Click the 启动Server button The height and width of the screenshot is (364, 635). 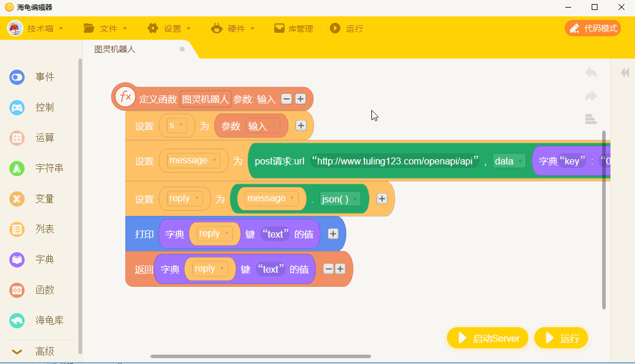487,338
